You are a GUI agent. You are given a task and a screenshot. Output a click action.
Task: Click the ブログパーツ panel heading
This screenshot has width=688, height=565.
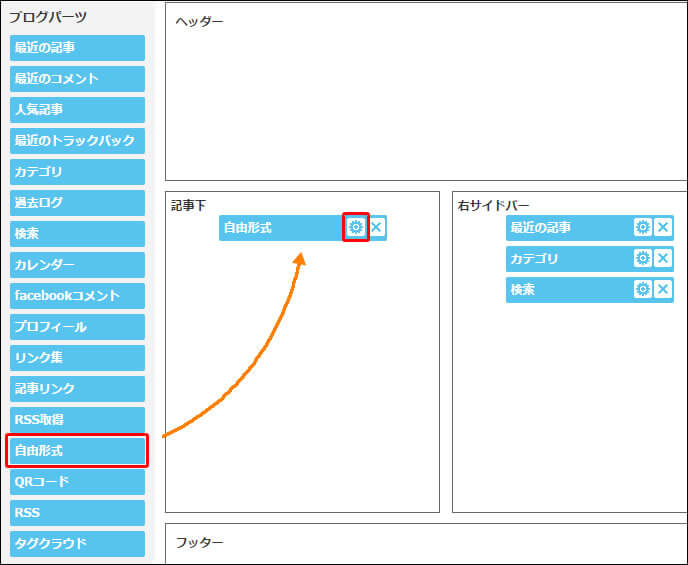pos(48,18)
